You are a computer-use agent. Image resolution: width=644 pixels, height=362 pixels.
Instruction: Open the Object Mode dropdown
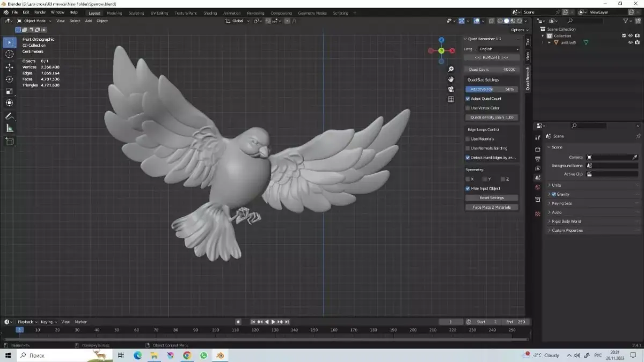tap(34, 21)
